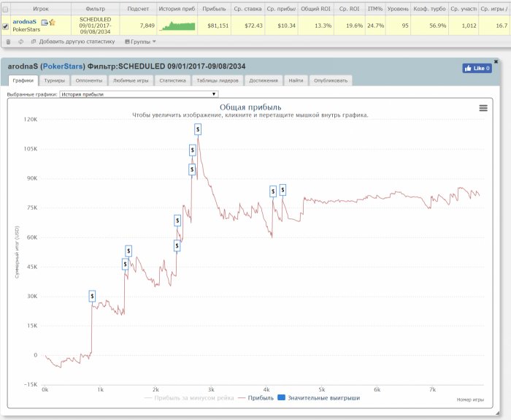The width and height of the screenshot is (511, 420).
Task: Click the topmost $ marker near 120K
Action: click(x=198, y=129)
